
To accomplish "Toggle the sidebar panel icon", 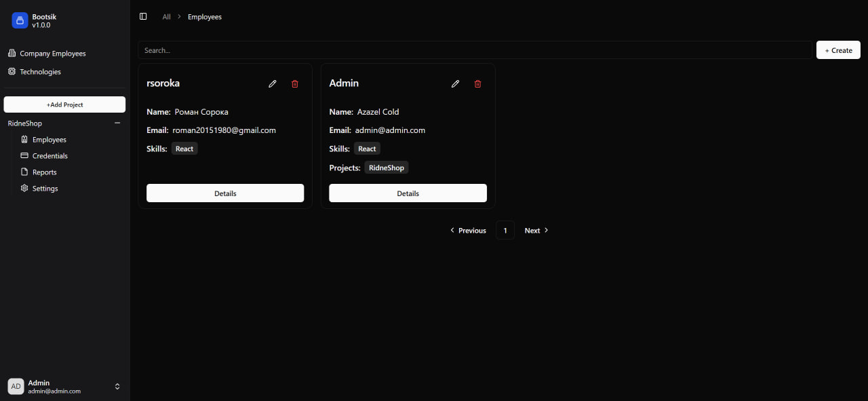I will (x=143, y=16).
